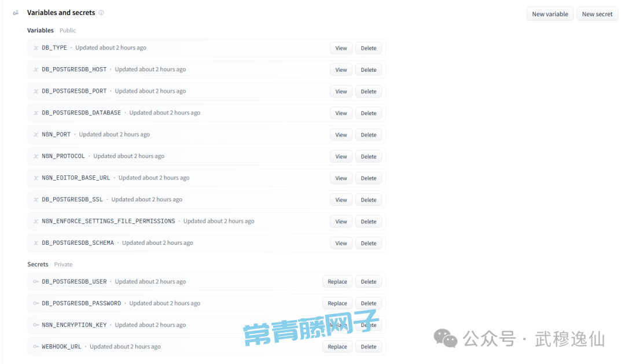Replace the DB_POSTGRESDB_USER secret
625x364 pixels.
337,282
